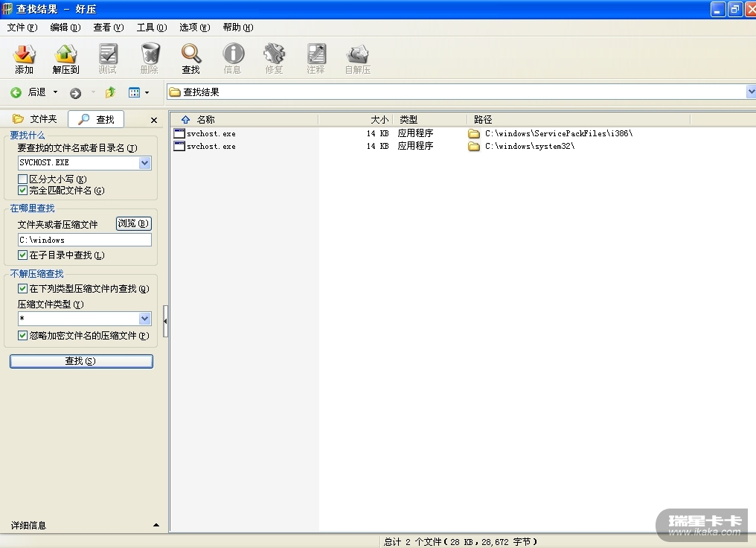Click the C:\windows folder input field
Viewport: 756px width, 548px height.
click(85, 240)
